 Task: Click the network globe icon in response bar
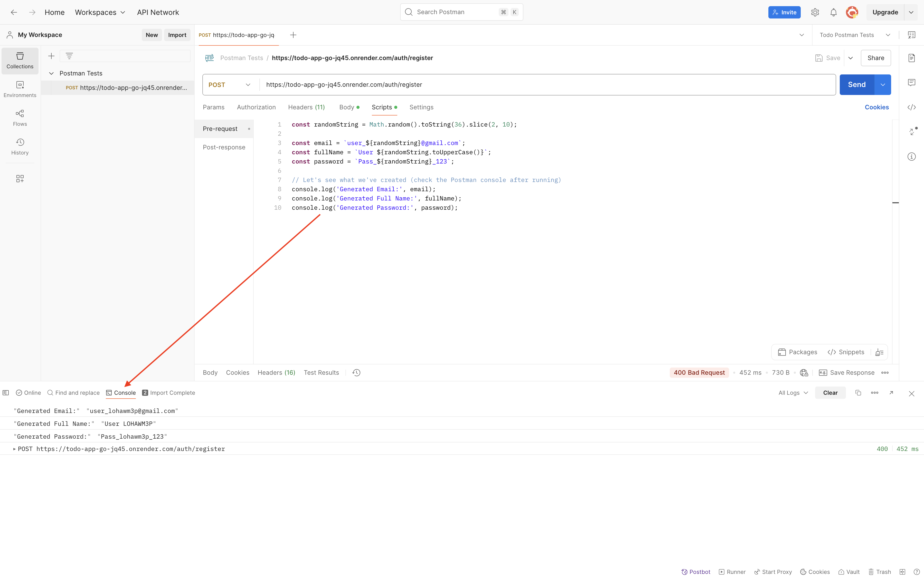(x=804, y=373)
